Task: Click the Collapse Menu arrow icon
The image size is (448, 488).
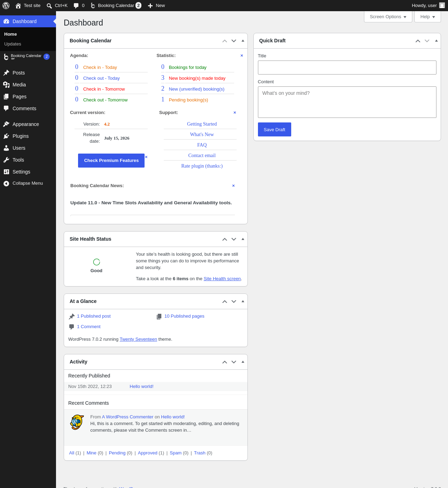Action: pos(6,183)
